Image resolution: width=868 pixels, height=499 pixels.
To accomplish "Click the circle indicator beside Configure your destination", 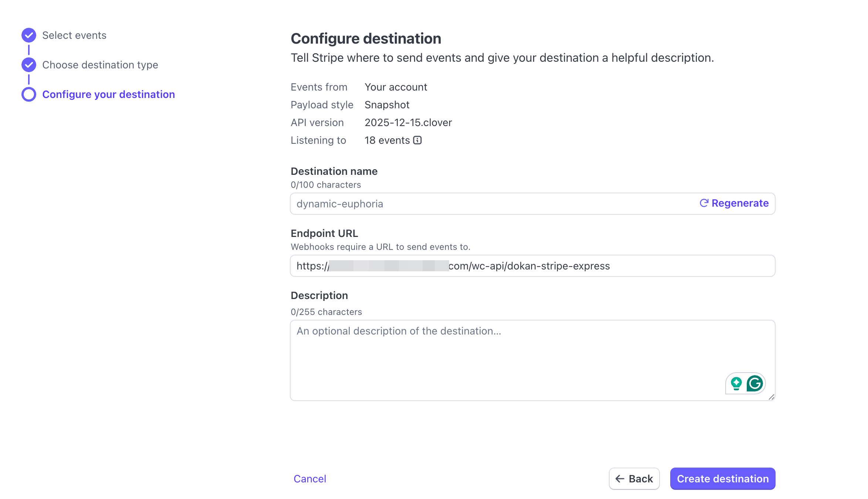I will pyautogui.click(x=28, y=94).
